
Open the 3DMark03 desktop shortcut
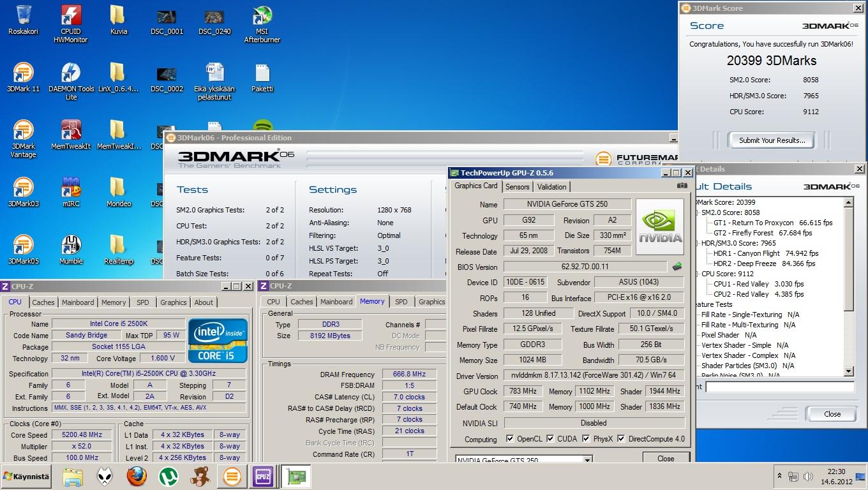[x=23, y=193]
